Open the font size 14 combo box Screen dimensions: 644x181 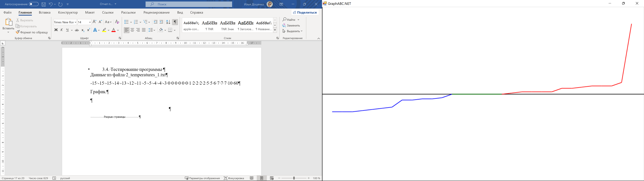[84, 22]
